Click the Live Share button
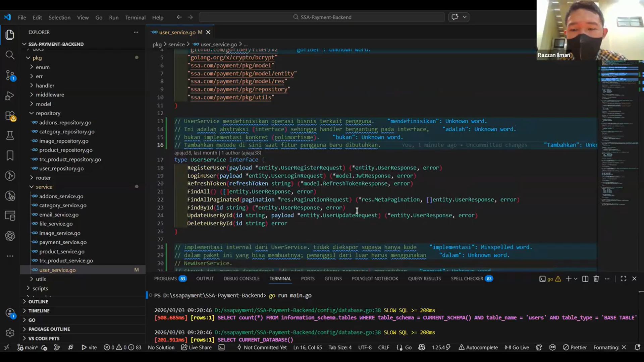 click(x=197, y=348)
